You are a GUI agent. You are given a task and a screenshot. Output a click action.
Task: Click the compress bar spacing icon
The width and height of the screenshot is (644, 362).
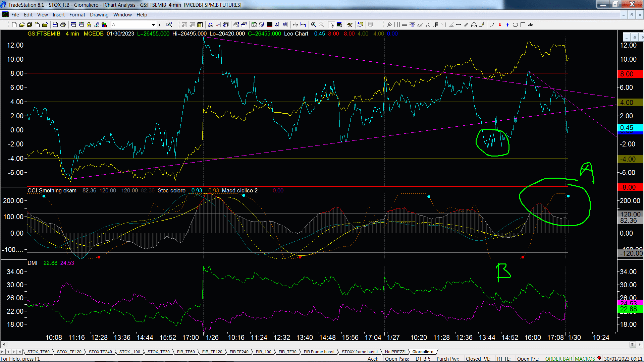tap(295, 25)
